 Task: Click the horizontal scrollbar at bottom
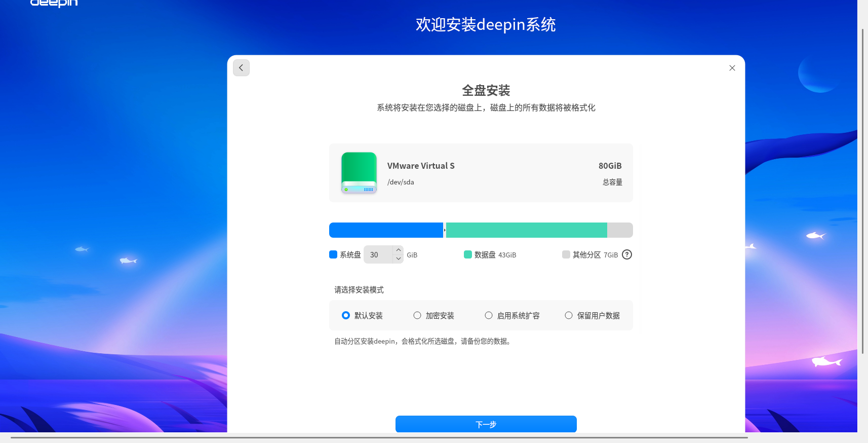pyautogui.click(x=379, y=437)
